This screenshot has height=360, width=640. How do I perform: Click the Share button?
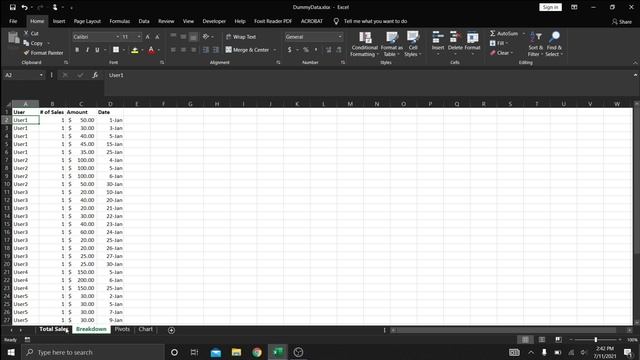(x=621, y=22)
